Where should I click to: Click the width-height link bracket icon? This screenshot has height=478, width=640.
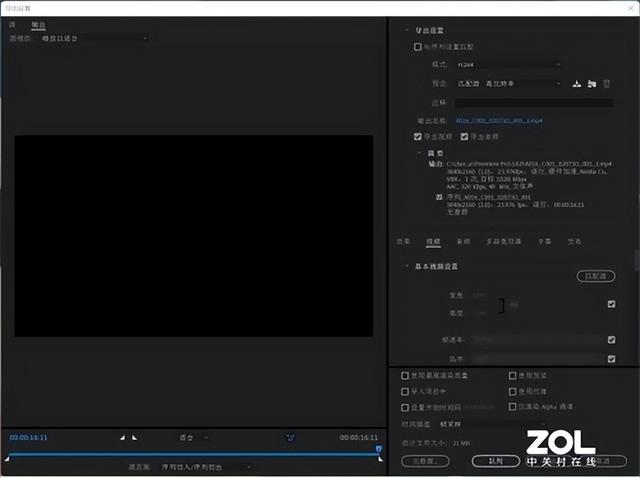point(501,305)
